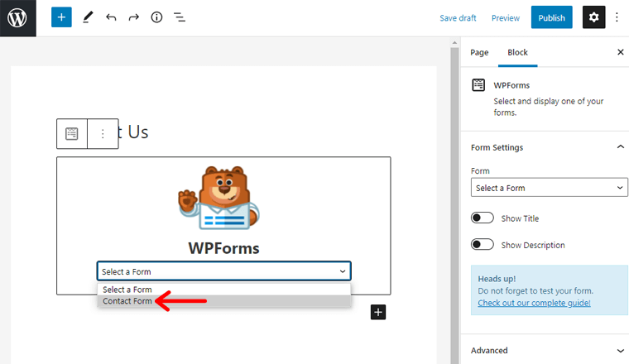Undo the last change
This screenshot has height=364, width=629.
(111, 17)
